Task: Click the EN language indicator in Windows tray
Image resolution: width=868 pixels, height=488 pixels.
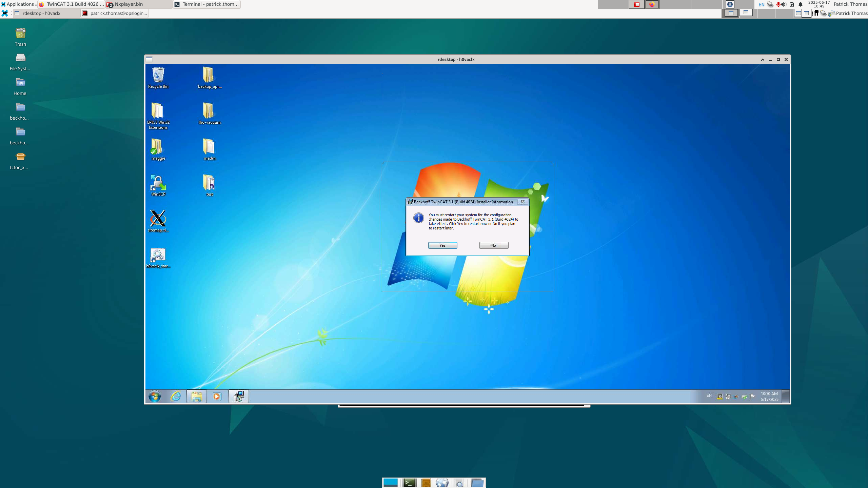Action: (x=709, y=395)
